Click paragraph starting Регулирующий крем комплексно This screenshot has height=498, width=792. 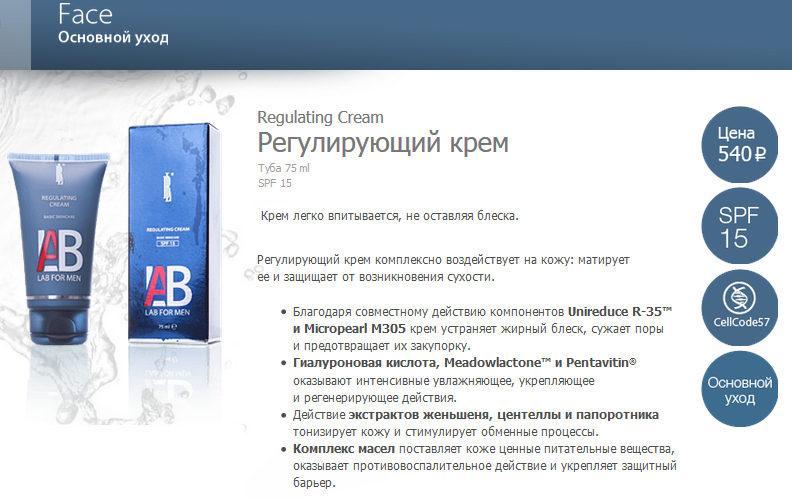pos(443,268)
